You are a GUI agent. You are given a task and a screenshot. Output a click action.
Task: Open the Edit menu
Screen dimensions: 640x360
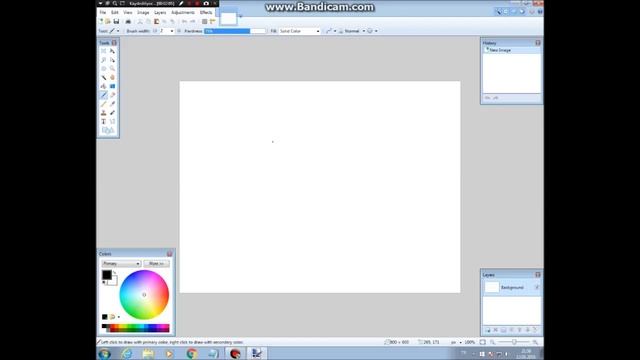pyautogui.click(x=115, y=12)
